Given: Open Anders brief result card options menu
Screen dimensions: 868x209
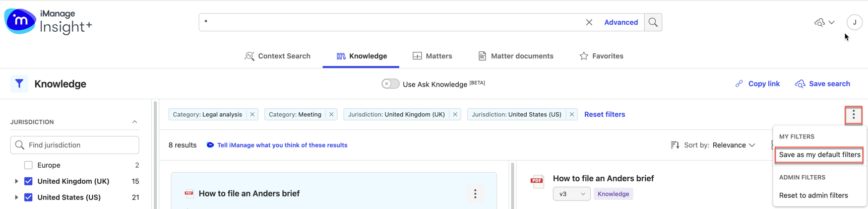Looking at the screenshot, I should pos(475,194).
